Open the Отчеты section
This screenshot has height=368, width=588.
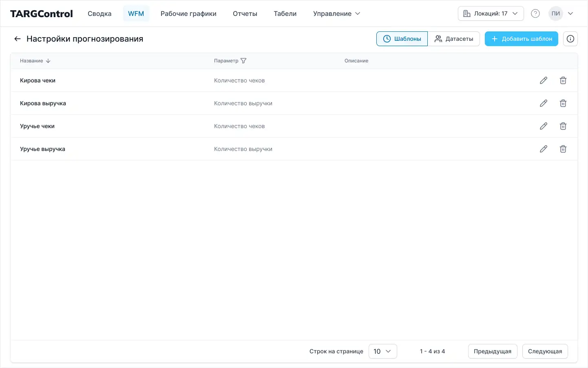[245, 13]
